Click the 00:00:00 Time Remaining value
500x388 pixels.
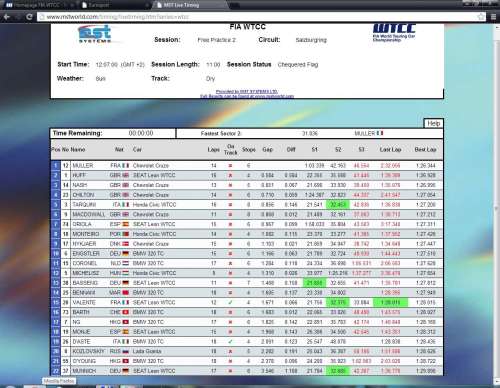click(141, 133)
